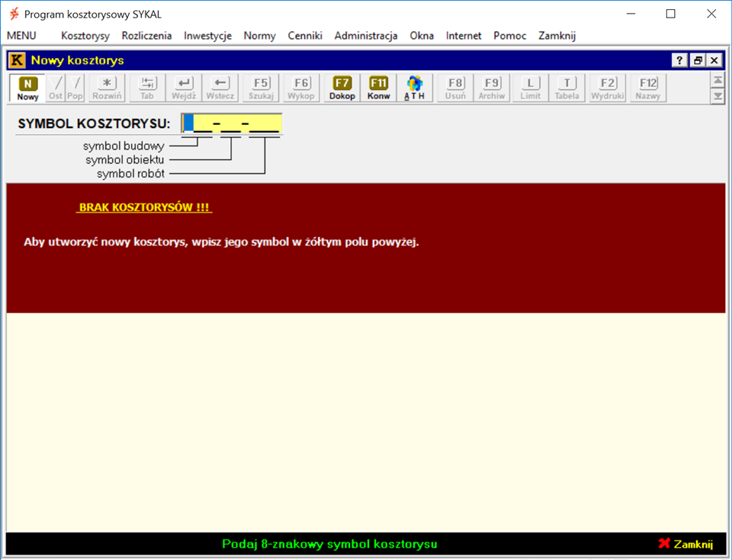
Task: Maximize the Program kosztorysowy SYKAL window
Action: pyautogui.click(x=671, y=14)
